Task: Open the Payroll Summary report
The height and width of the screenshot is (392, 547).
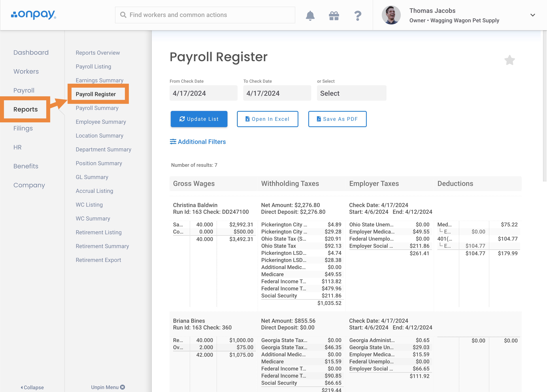Action: (x=97, y=108)
